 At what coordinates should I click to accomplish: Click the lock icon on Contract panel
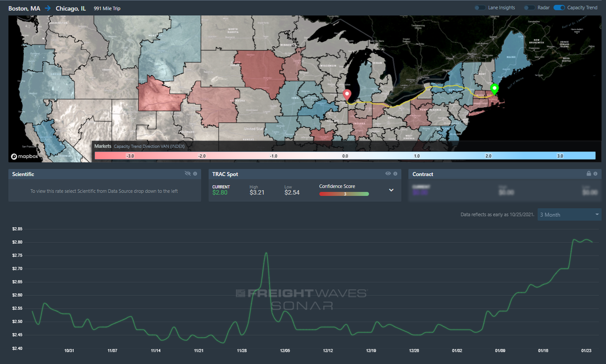tap(588, 174)
